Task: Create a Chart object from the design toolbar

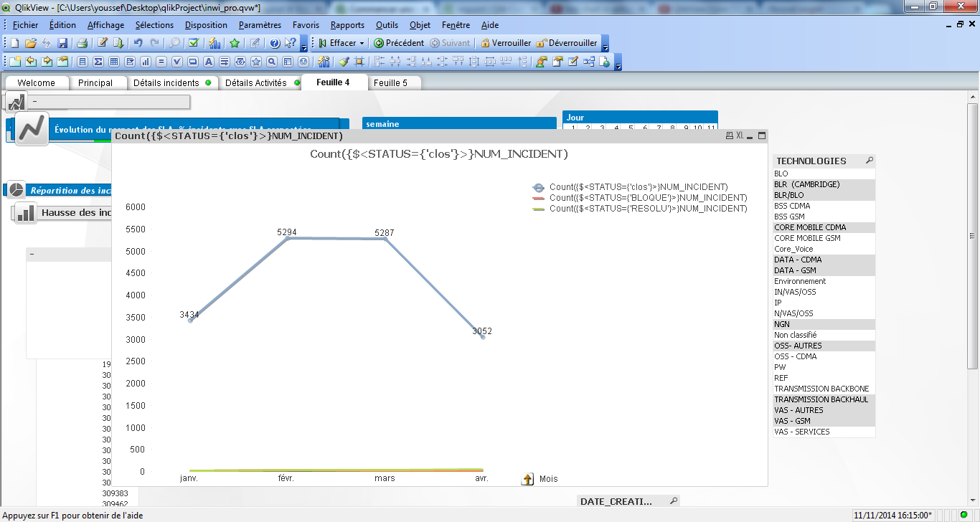Action: tap(146, 62)
